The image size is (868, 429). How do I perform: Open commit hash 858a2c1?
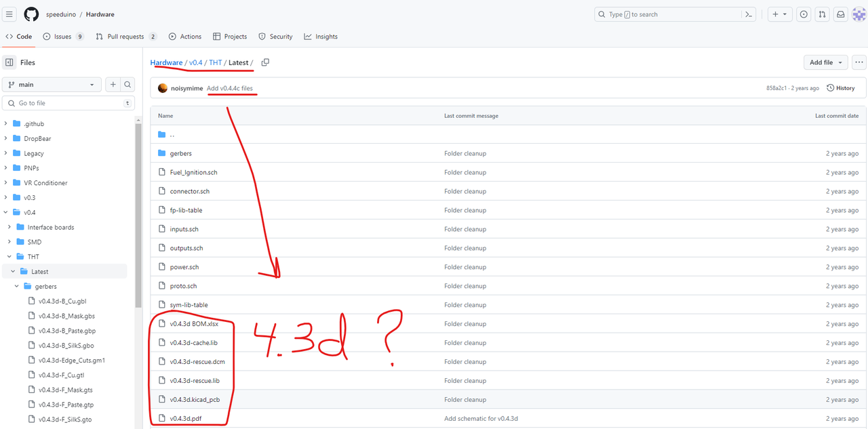click(x=777, y=88)
